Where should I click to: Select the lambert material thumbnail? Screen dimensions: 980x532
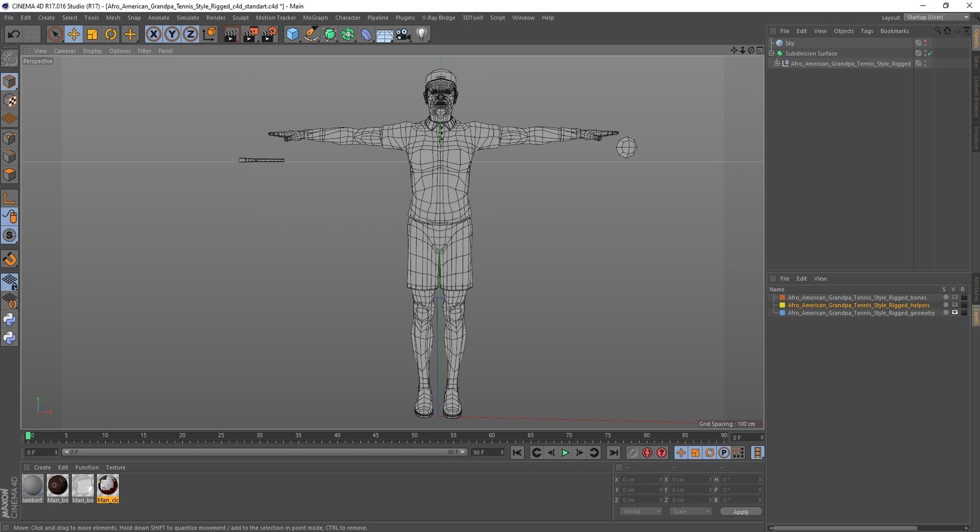32,489
